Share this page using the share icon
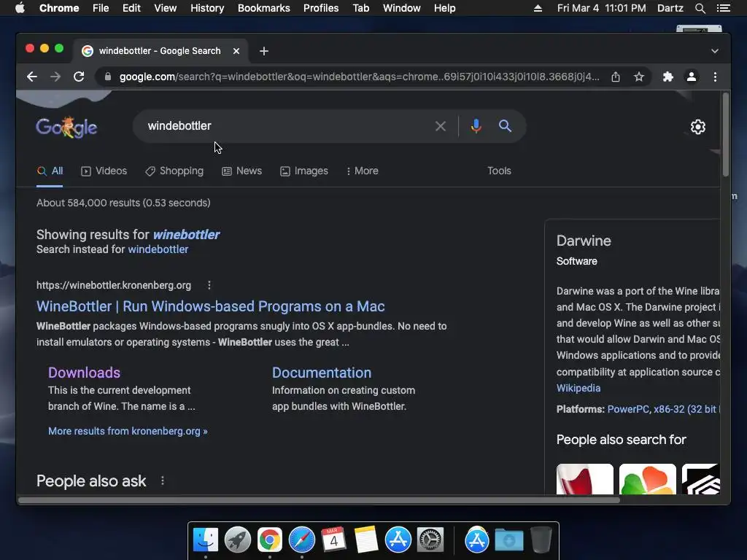 coord(616,77)
